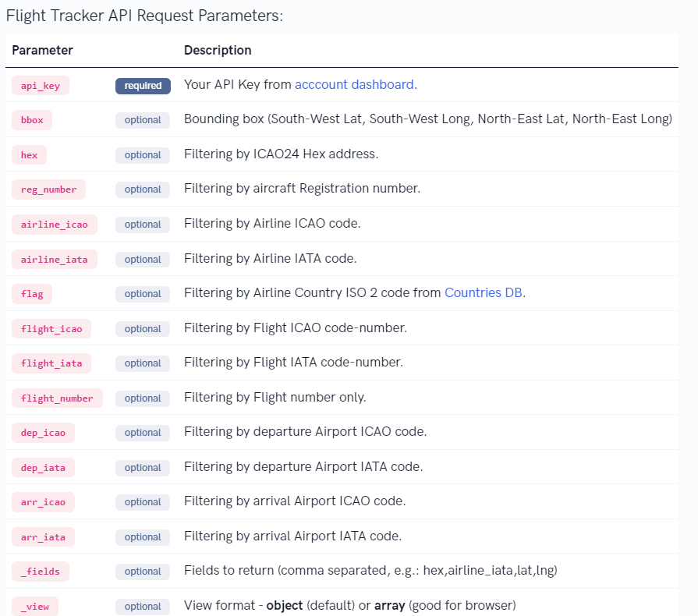Click the _fields parameter tag
Screen dimensions: 698x616
[x=41, y=572]
